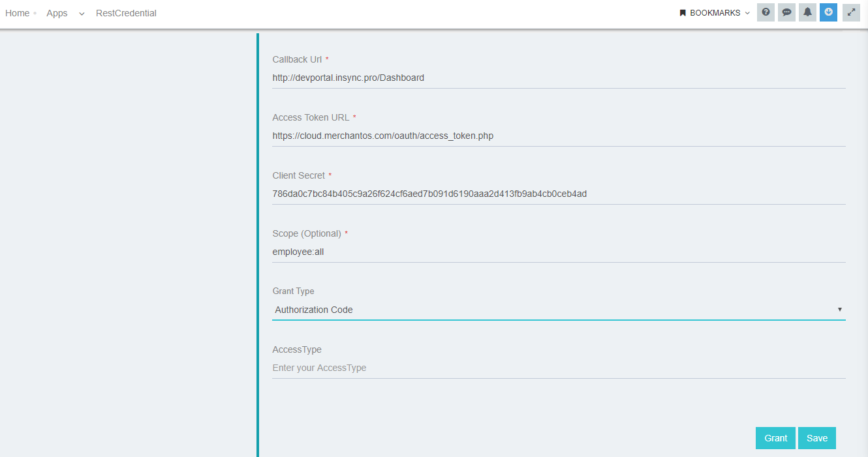Click the Authorization Code selection area
The width and height of the screenshot is (868, 457).
click(457, 310)
